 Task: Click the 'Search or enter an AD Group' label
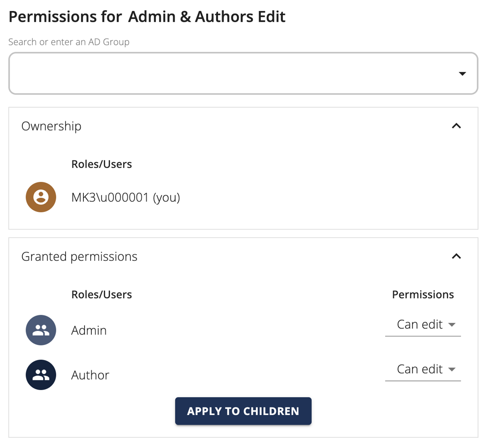click(x=69, y=42)
